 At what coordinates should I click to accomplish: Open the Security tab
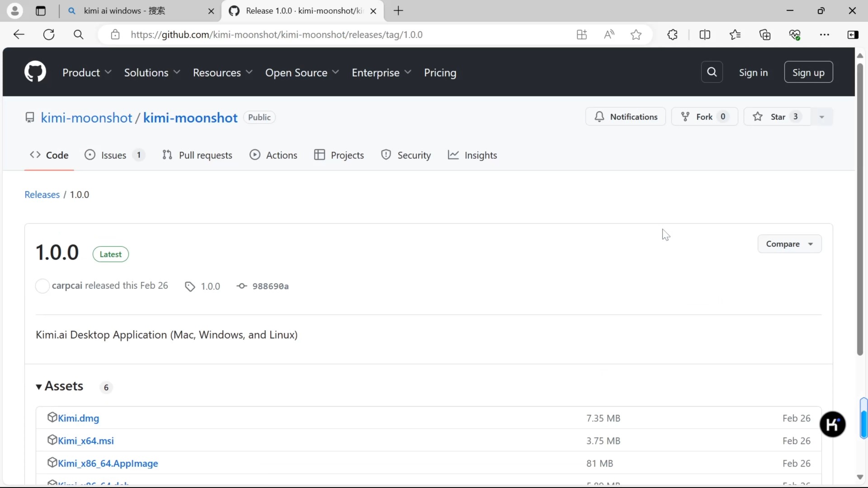coord(406,155)
